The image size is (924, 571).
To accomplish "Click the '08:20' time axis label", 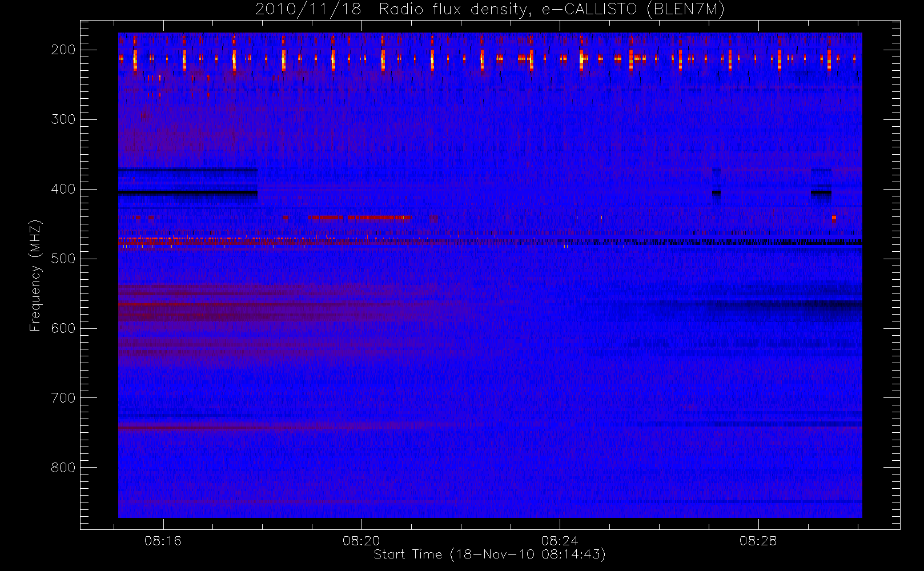I will click(x=361, y=541).
